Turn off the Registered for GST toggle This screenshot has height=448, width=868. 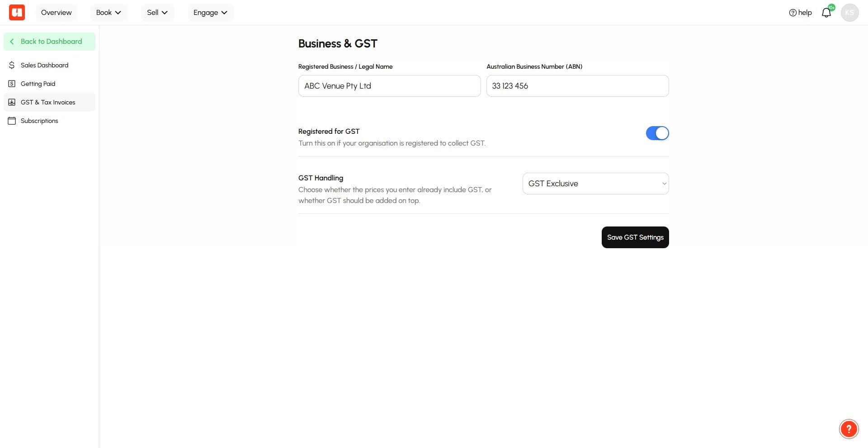[x=657, y=133]
